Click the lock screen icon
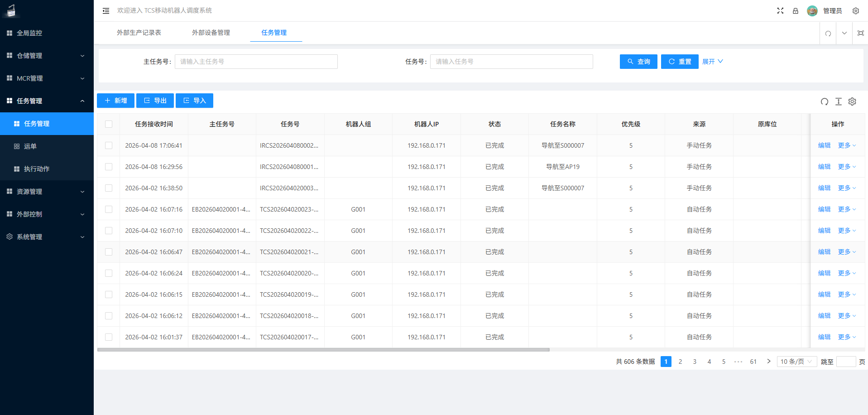Image resolution: width=868 pixels, height=415 pixels. (796, 11)
